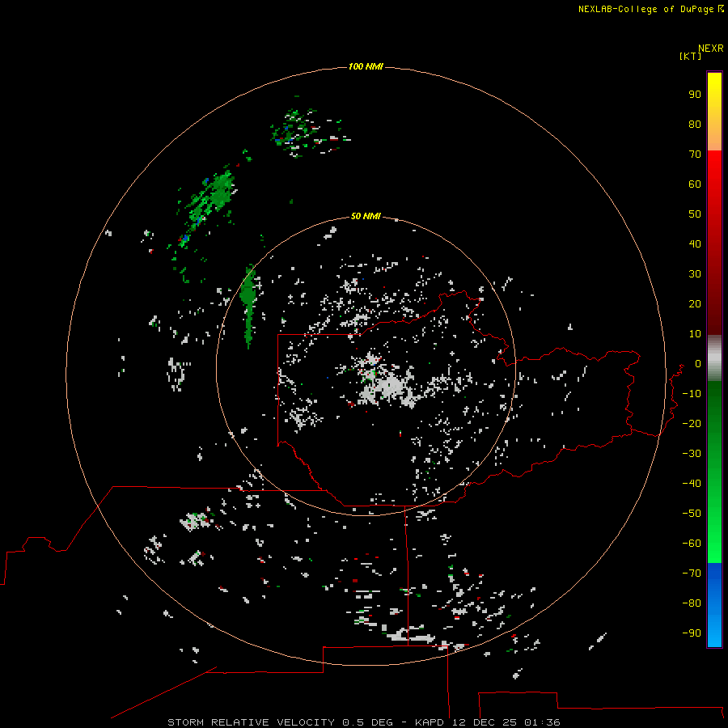The width and height of the screenshot is (728, 728).
Task: Pick the blue segment of the color bar
Action: click(714, 605)
